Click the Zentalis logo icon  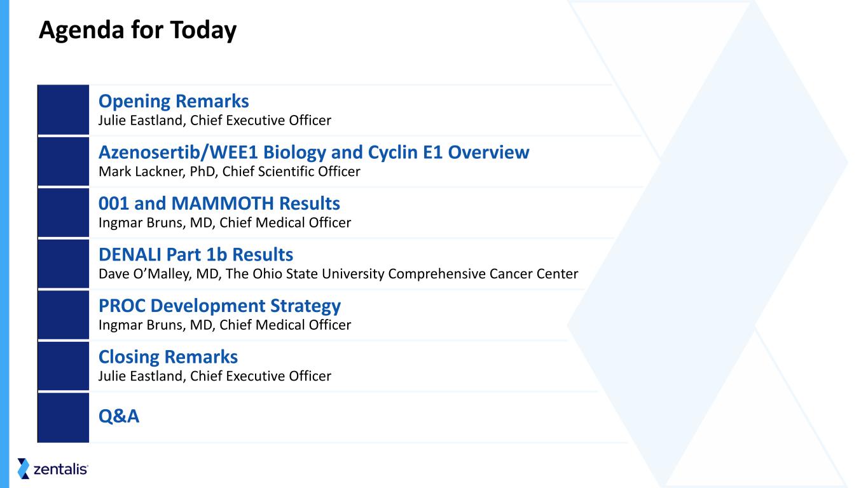tap(24, 468)
